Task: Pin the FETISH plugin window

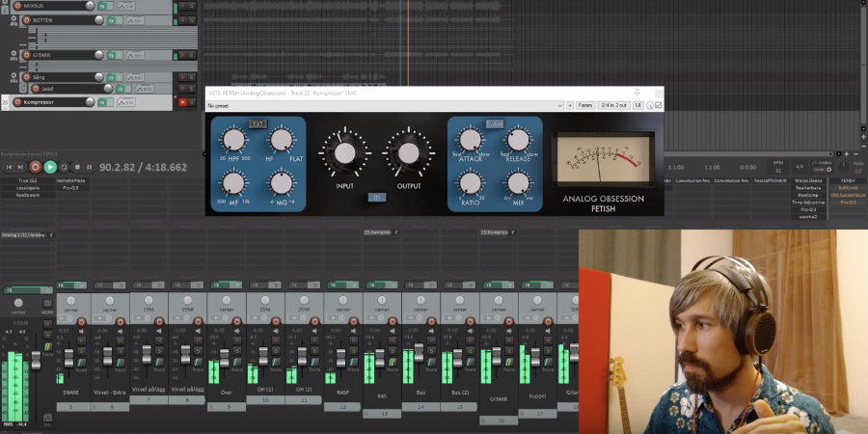Action: pos(637,93)
